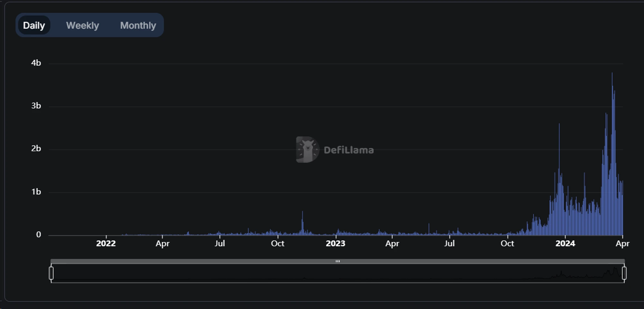644x309 pixels.
Task: Click the 3b y-axis label
Action: 36,106
